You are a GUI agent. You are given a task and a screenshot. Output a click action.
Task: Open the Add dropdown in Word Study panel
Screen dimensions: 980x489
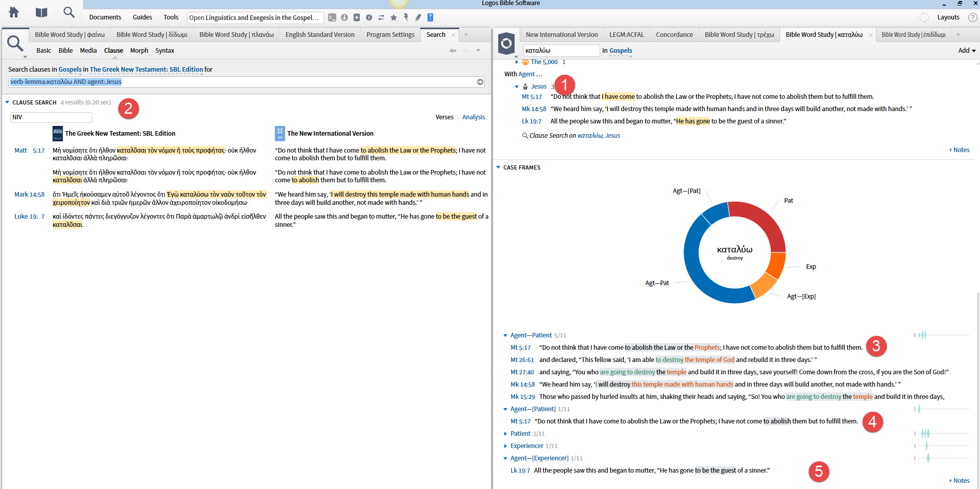pyautogui.click(x=967, y=51)
